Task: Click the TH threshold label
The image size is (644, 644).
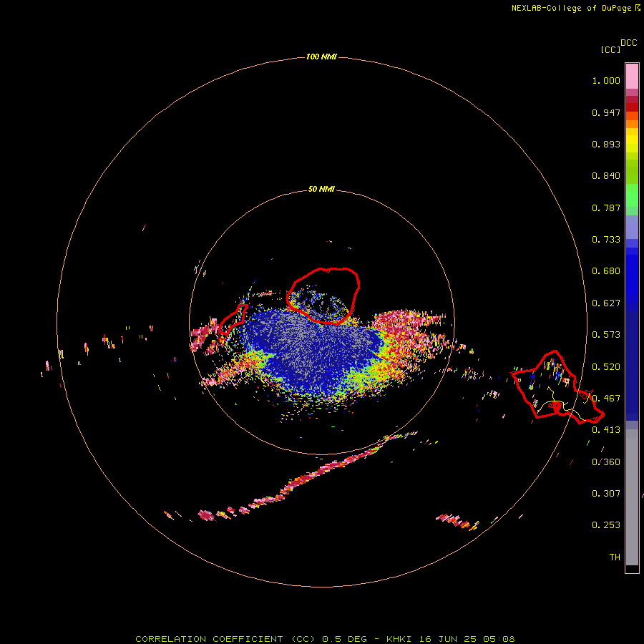Action: click(x=615, y=557)
